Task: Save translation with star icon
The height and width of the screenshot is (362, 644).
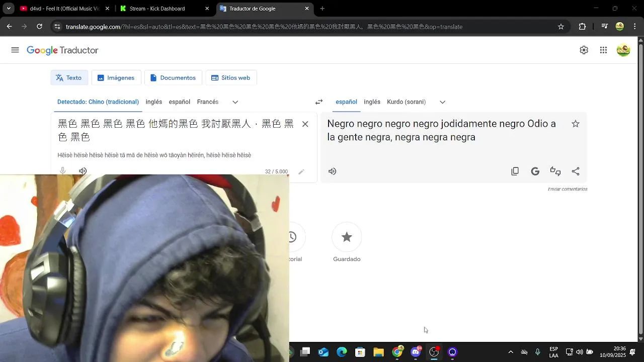Action: tap(576, 124)
